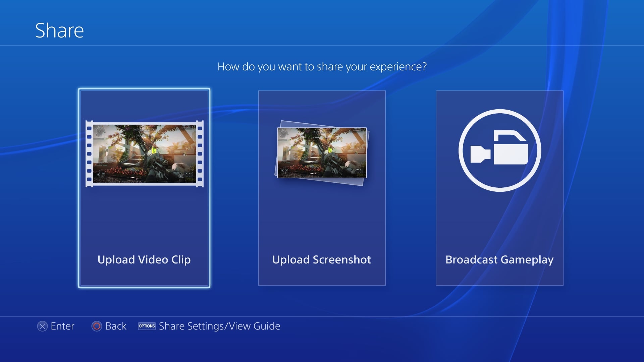Click the circle Back button icon
644x362 pixels.
click(x=97, y=326)
